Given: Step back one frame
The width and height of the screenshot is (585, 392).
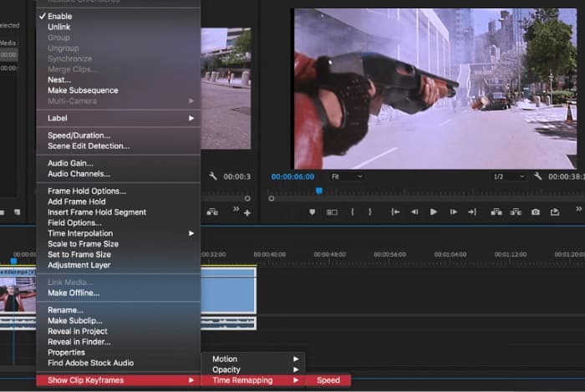Looking at the screenshot, I should [x=415, y=211].
